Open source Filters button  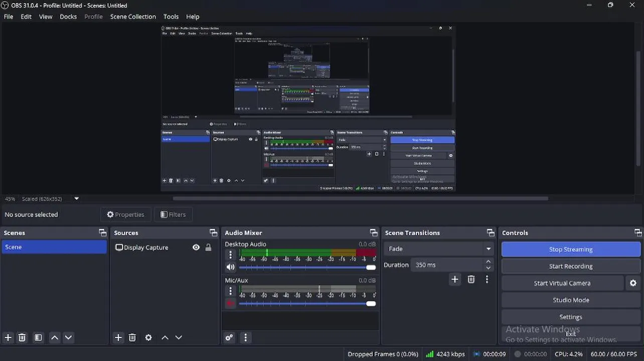pos(173,215)
